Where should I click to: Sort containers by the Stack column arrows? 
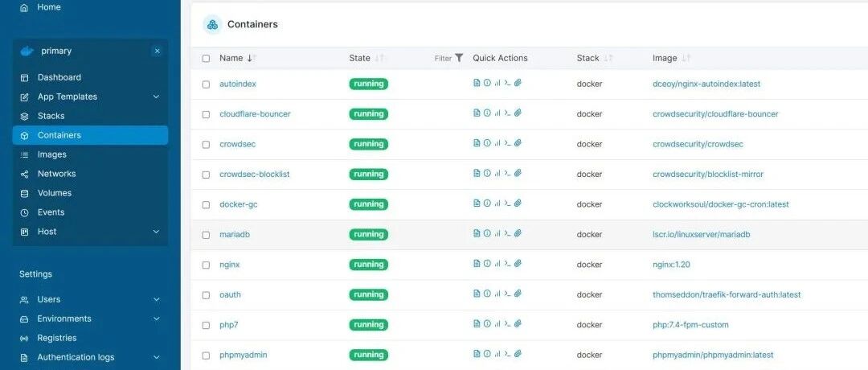(x=608, y=58)
